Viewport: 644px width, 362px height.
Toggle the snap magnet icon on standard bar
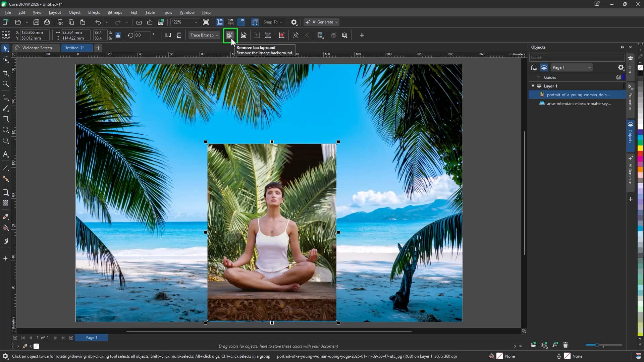point(255,22)
